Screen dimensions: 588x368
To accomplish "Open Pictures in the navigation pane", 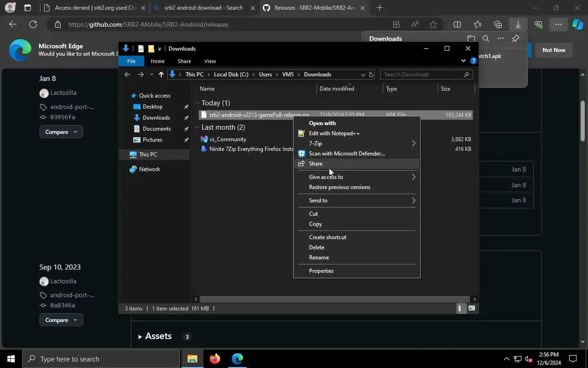I will tap(152, 140).
